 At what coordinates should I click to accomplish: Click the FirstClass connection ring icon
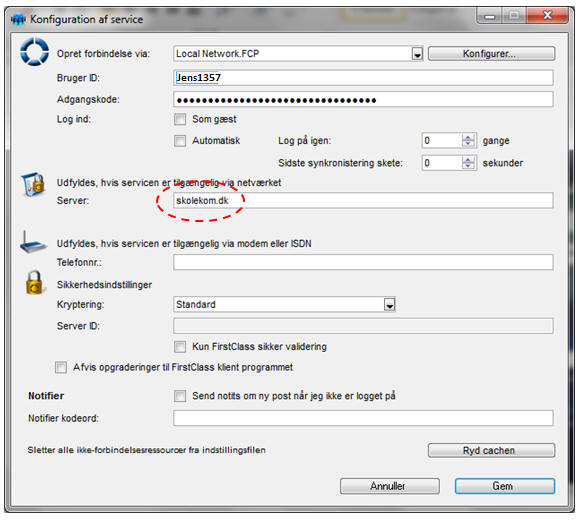pyautogui.click(x=34, y=52)
